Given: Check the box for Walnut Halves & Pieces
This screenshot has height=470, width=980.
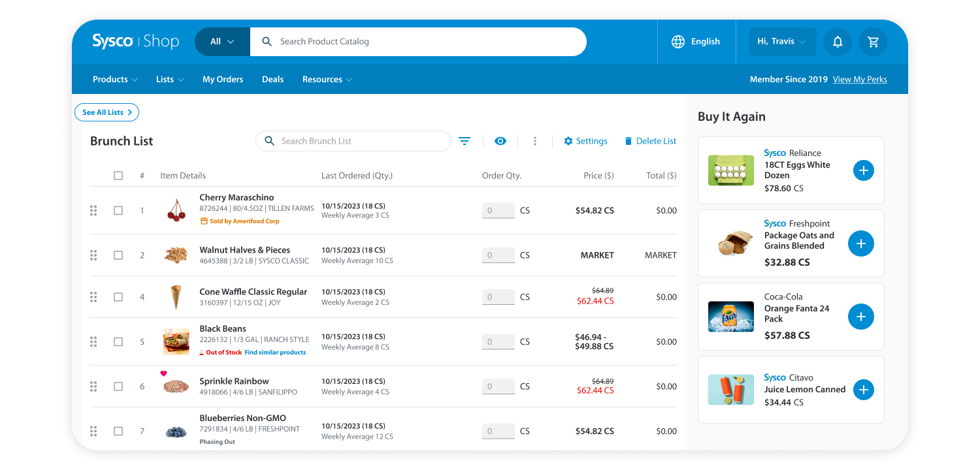Looking at the screenshot, I should [x=118, y=255].
